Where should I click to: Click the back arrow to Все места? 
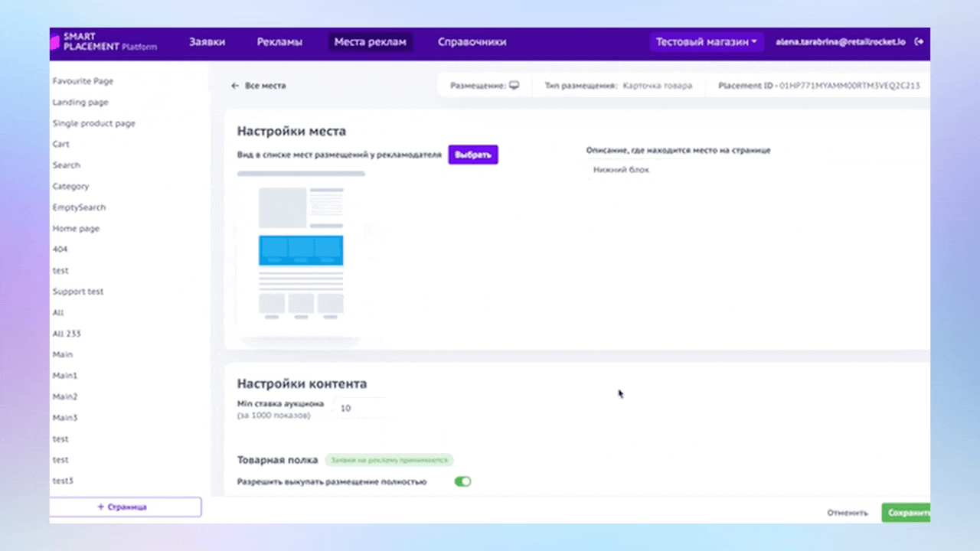coord(235,86)
